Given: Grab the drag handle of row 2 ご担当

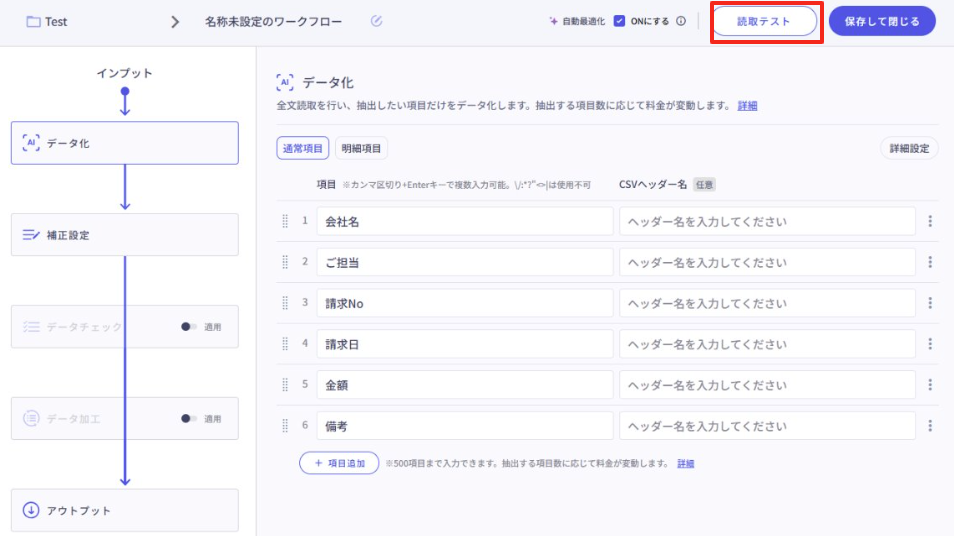Looking at the screenshot, I should click(x=285, y=262).
